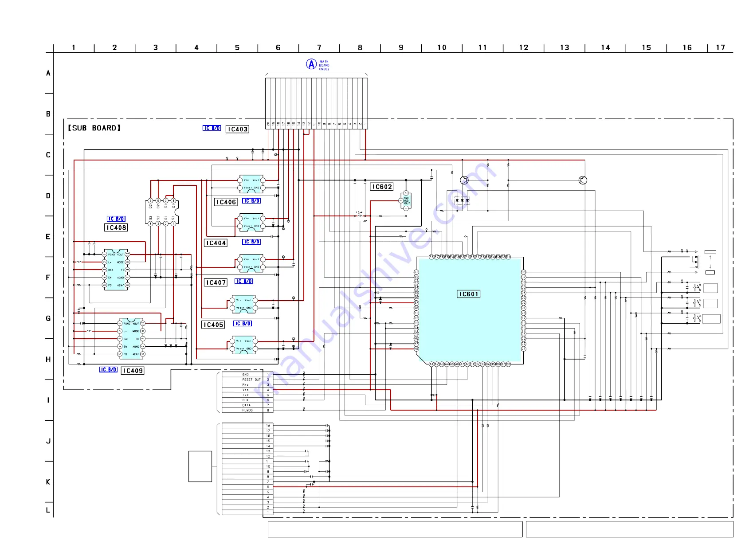The image size is (745, 560).
Task: Select the CLK connector row
Action: pos(247,400)
